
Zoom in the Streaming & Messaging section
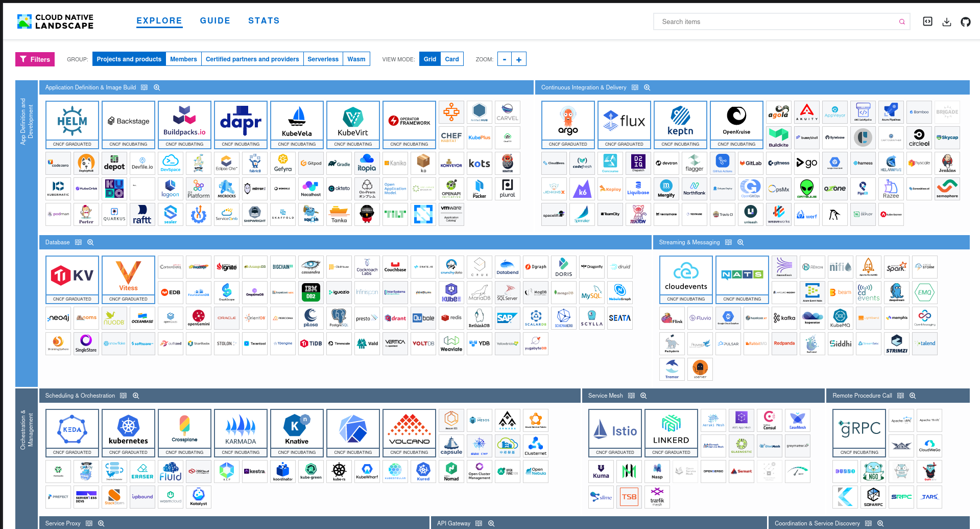tap(740, 242)
